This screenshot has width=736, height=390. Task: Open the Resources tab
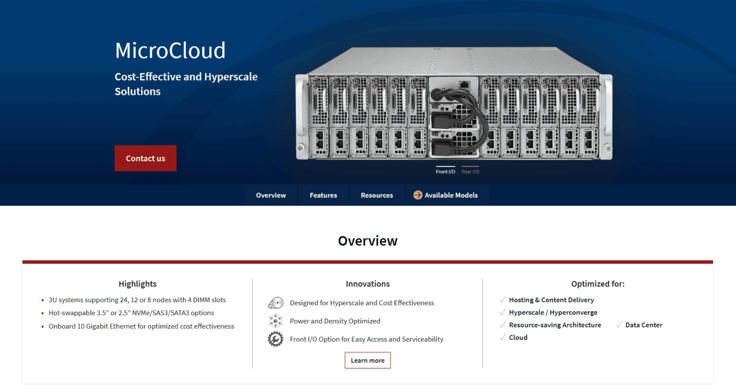[x=377, y=195]
